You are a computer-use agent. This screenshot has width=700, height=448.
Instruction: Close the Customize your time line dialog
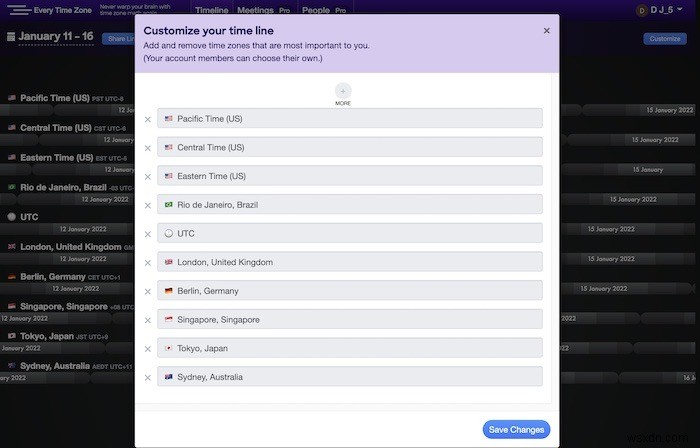546,31
